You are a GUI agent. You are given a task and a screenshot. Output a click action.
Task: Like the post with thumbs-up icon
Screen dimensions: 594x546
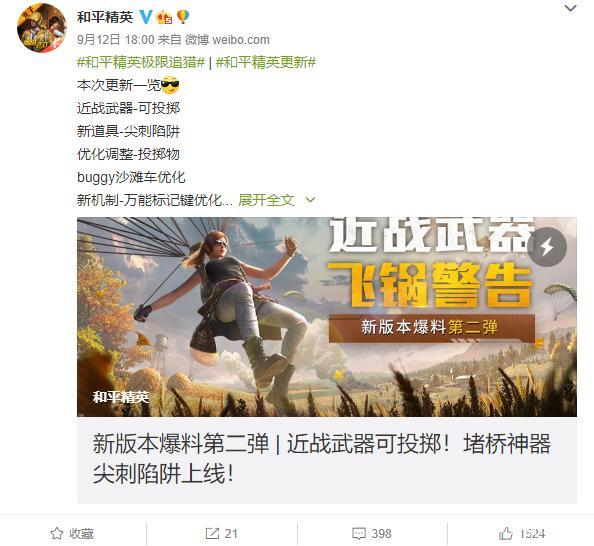click(505, 533)
